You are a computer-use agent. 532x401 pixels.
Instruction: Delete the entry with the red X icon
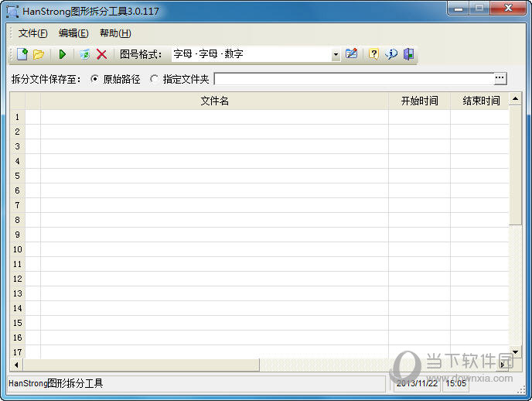coord(101,54)
